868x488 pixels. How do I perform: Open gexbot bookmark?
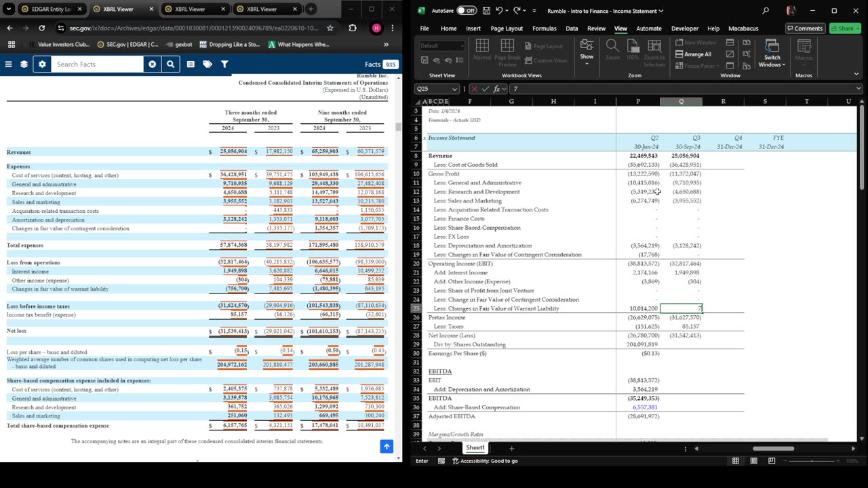pos(179,44)
